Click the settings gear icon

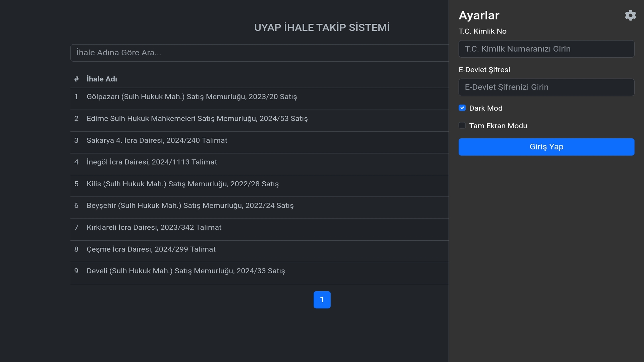pos(630,15)
